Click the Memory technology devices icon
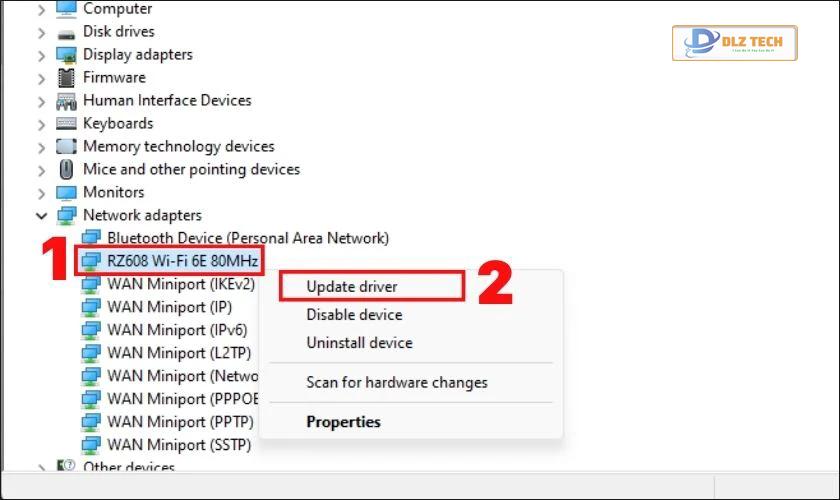This screenshot has width=840, height=500. [66, 146]
